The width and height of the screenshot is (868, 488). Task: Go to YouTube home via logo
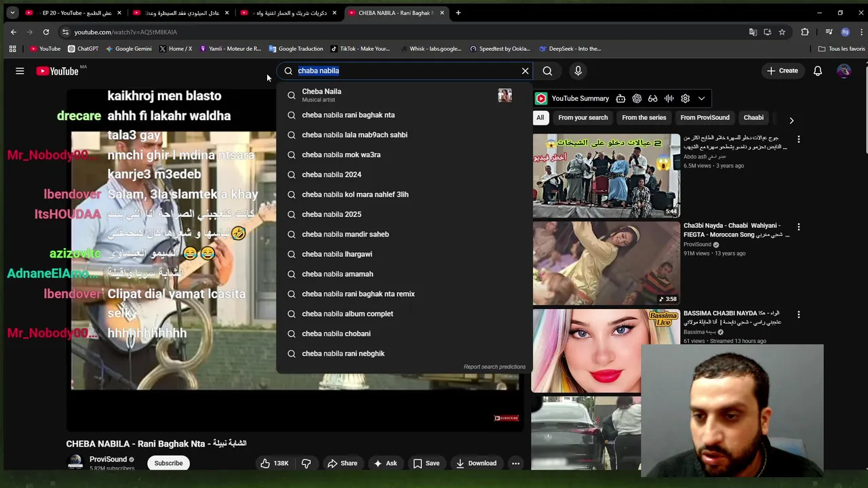click(x=58, y=70)
